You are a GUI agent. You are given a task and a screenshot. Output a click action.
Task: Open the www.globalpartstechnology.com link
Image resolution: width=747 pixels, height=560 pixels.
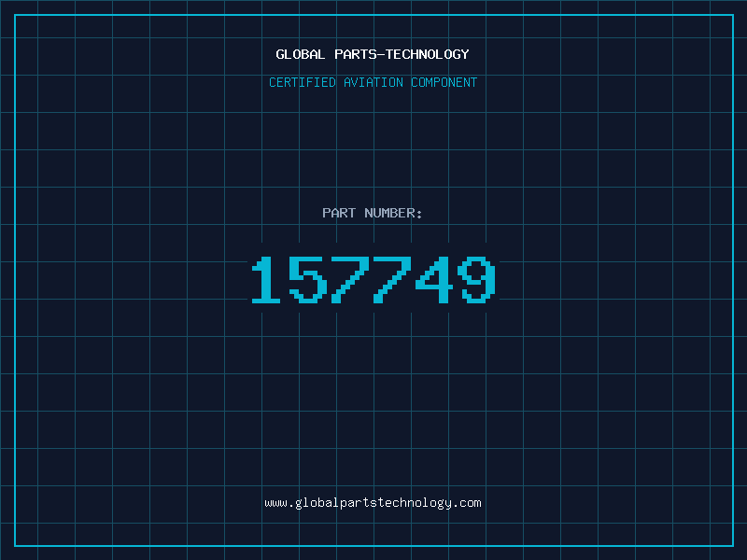(x=373, y=503)
